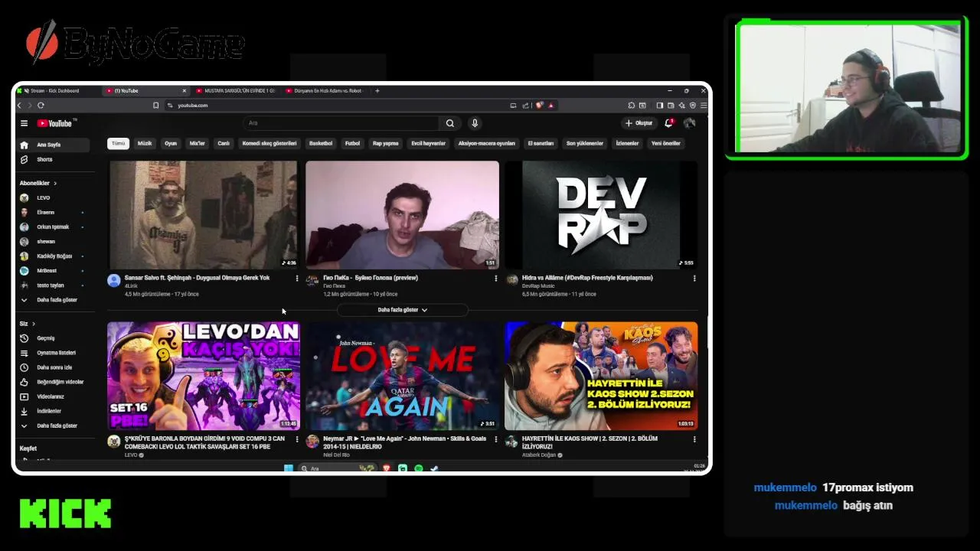Open Hayrettin ile Kaos Show thumbnail
This screenshot has height=551, width=980.
pos(601,376)
